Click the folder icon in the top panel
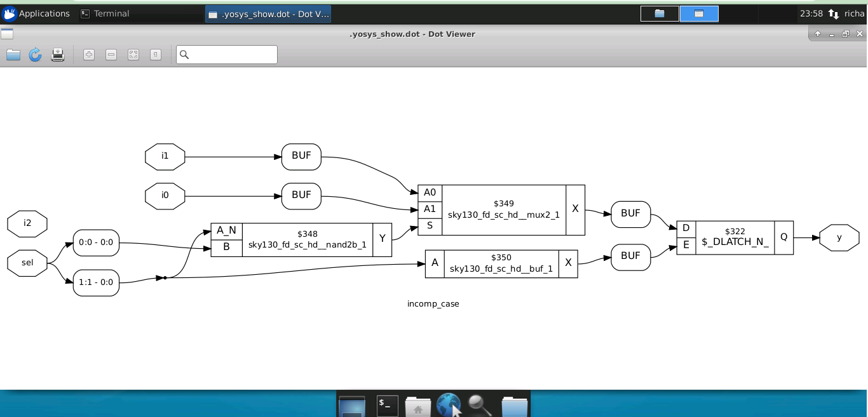Viewport: 868px width, 417px height. 659,13
